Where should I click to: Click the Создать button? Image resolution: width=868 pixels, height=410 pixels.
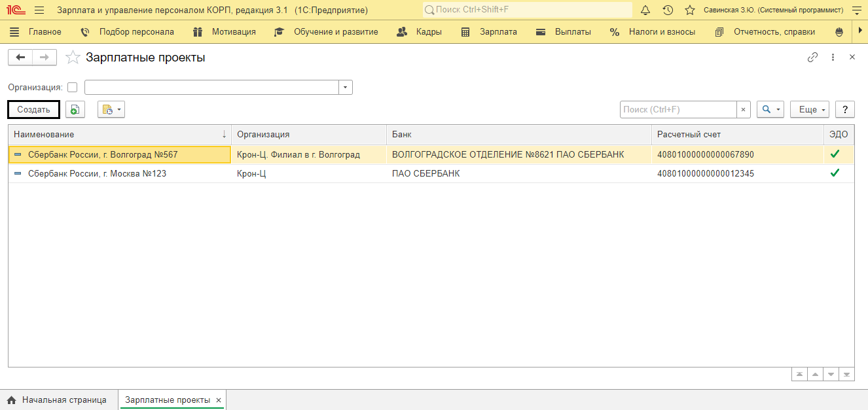(x=33, y=110)
